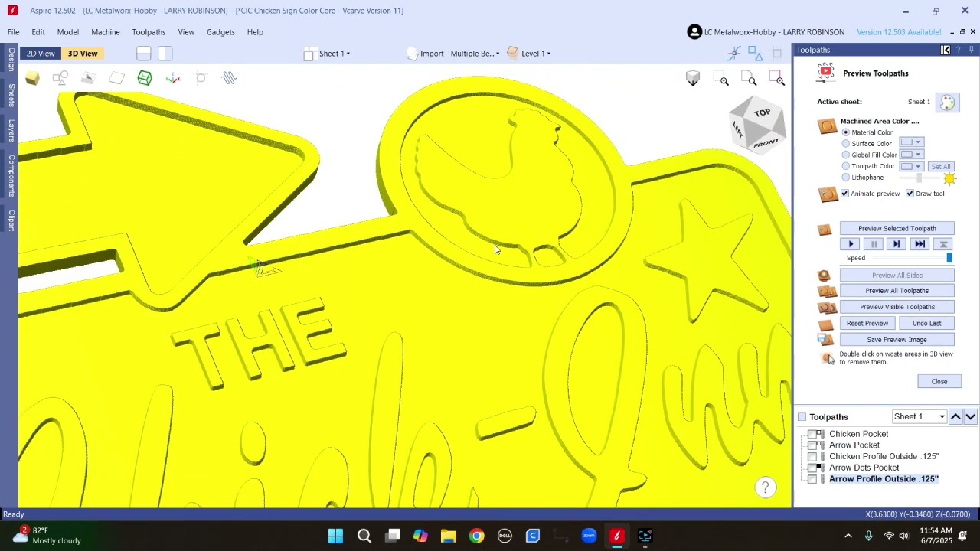980x551 pixels.
Task: Uncheck Draw tool checkbox
Action: coord(910,194)
